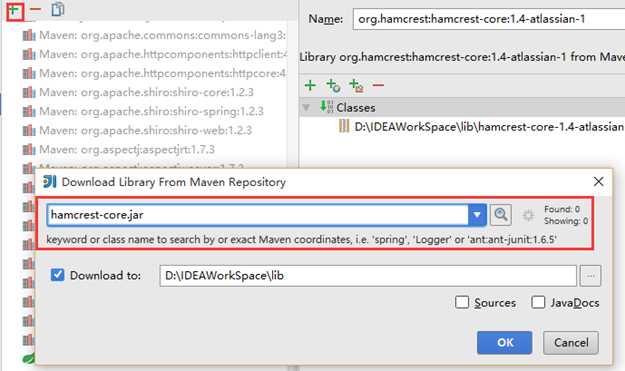This screenshot has width=625, height=371.
Task: Click add excluded root icon
Action: coord(356,85)
